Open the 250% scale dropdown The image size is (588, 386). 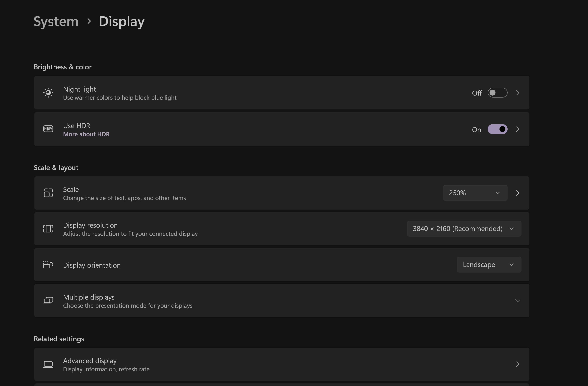tap(475, 193)
